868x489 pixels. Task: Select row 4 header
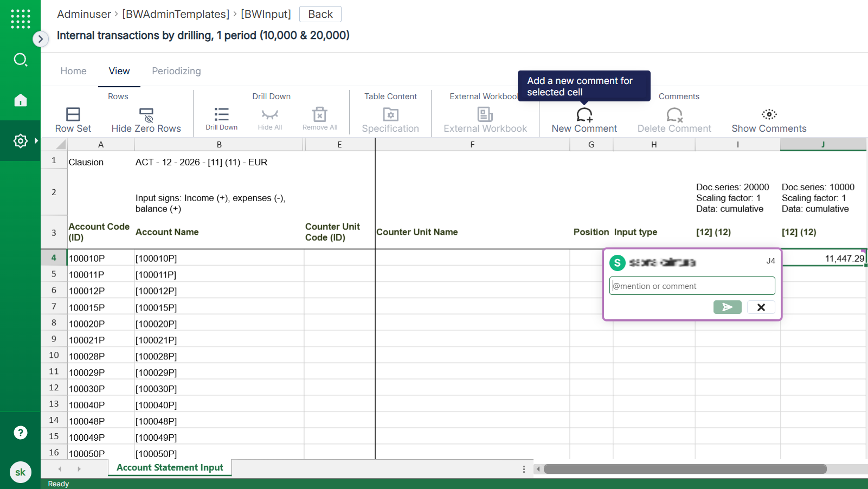tap(54, 258)
